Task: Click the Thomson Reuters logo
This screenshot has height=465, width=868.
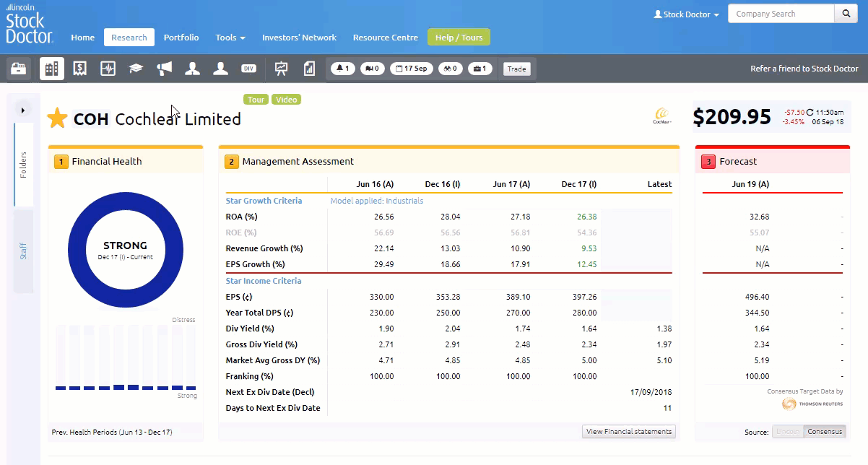Action: [811, 404]
